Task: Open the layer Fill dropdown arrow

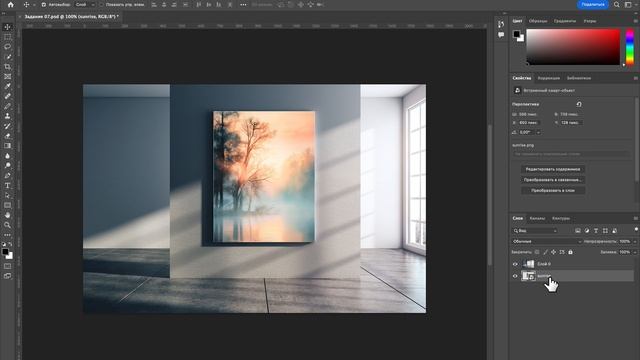Action: click(635, 252)
